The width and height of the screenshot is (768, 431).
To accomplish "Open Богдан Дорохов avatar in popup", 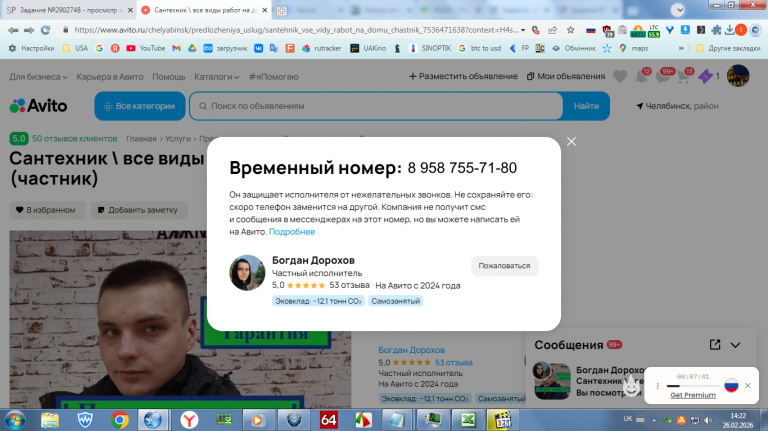I will click(247, 272).
